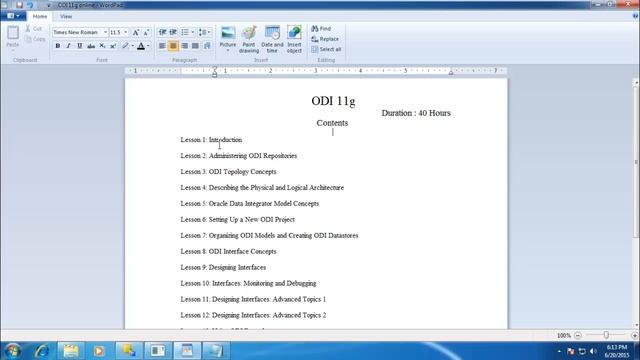Viewport: 640px width, 360px height.
Task: Click Lesson 9: Designing Interfaces line
Action: [223, 267]
